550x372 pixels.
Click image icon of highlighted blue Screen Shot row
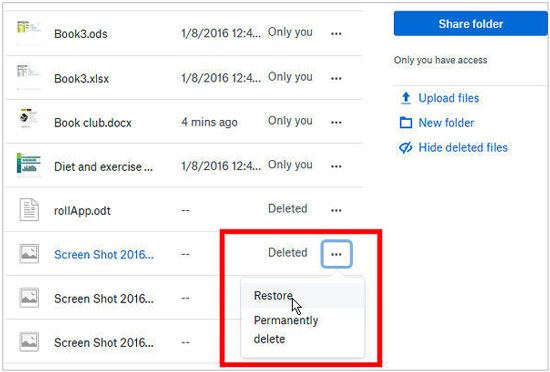[x=29, y=253]
